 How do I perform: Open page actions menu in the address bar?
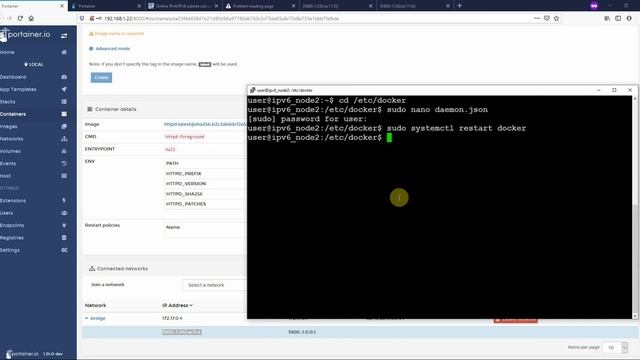tap(537, 18)
